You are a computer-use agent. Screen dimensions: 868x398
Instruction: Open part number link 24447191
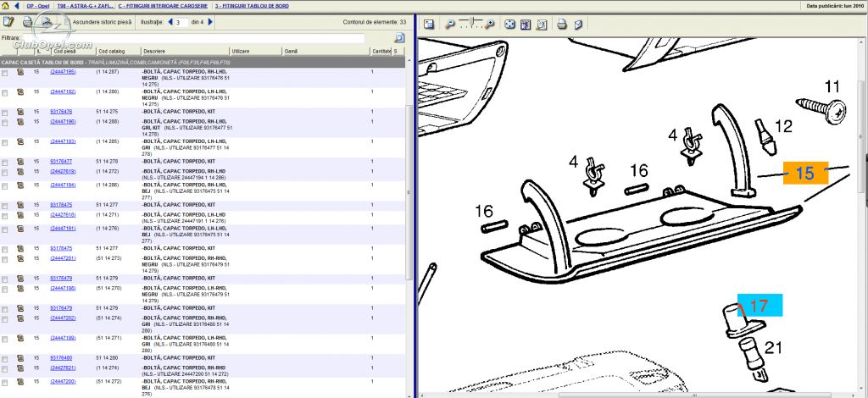[x=63, y=228]
